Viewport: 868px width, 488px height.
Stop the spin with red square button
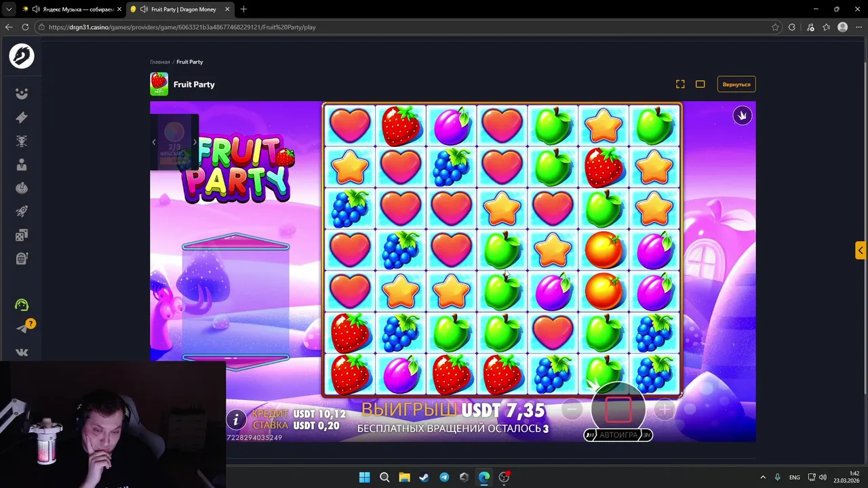618,409
